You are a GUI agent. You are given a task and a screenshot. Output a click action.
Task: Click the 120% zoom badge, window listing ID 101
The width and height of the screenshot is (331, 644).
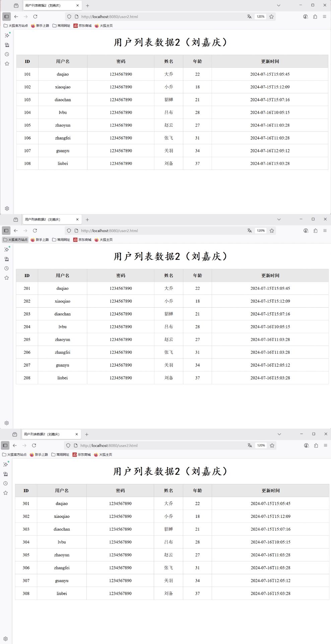261,16
